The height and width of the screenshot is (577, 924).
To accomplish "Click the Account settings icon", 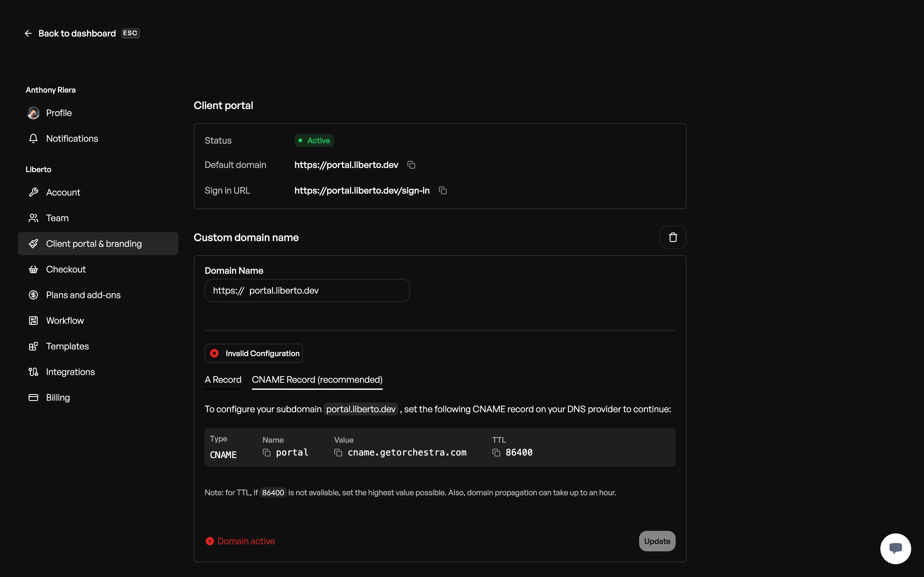I will pyautogui.click(x=33, y=192).
